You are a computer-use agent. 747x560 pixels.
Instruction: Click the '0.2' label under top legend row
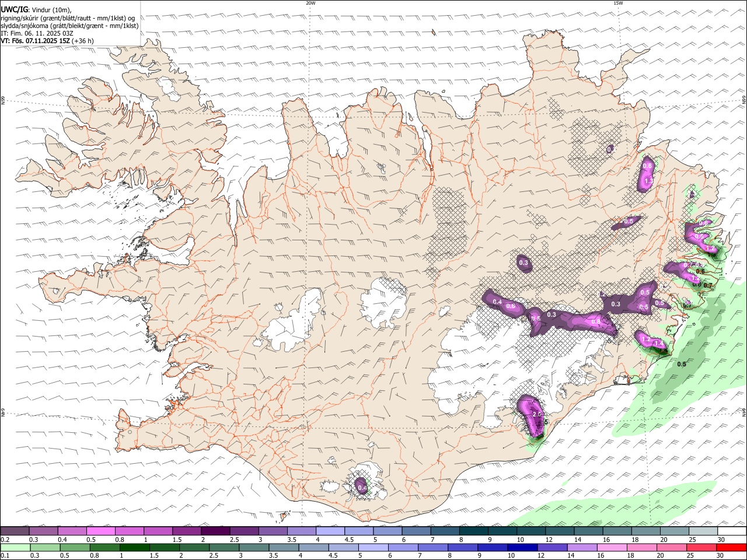5,540
